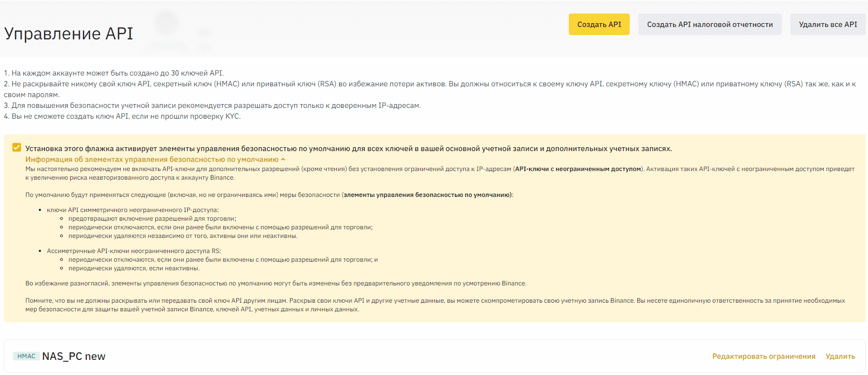
Task: Untick the default security controls checkbox
Action: click(x=17, y=147)
